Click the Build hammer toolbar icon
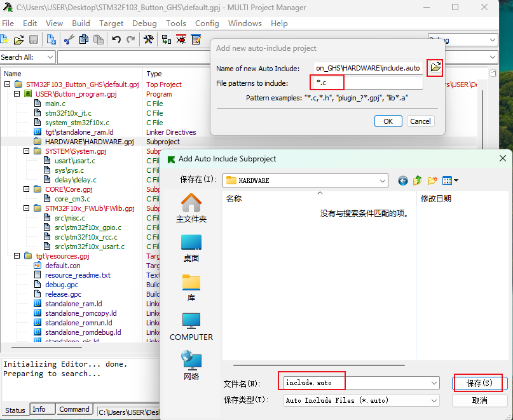 coord(149,39)
